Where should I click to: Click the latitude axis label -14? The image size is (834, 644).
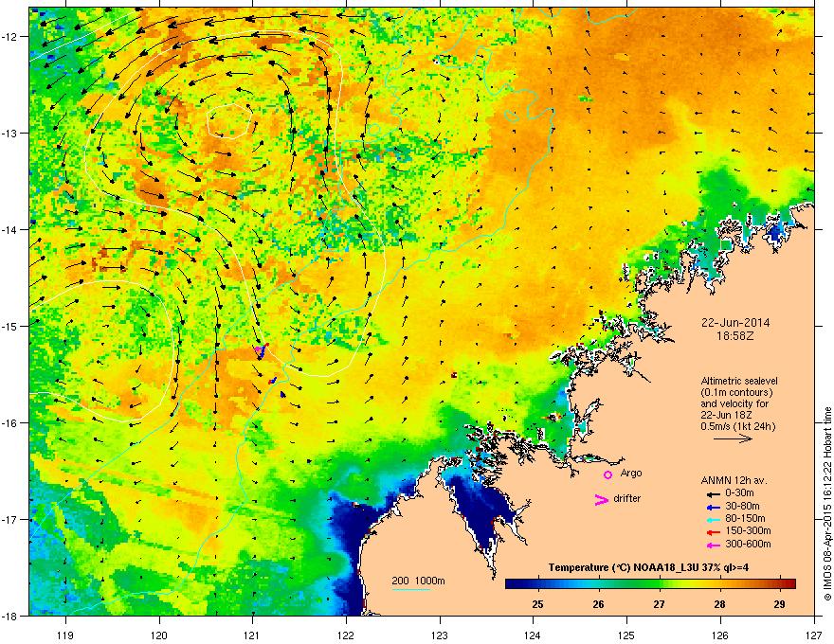[9, 230]
